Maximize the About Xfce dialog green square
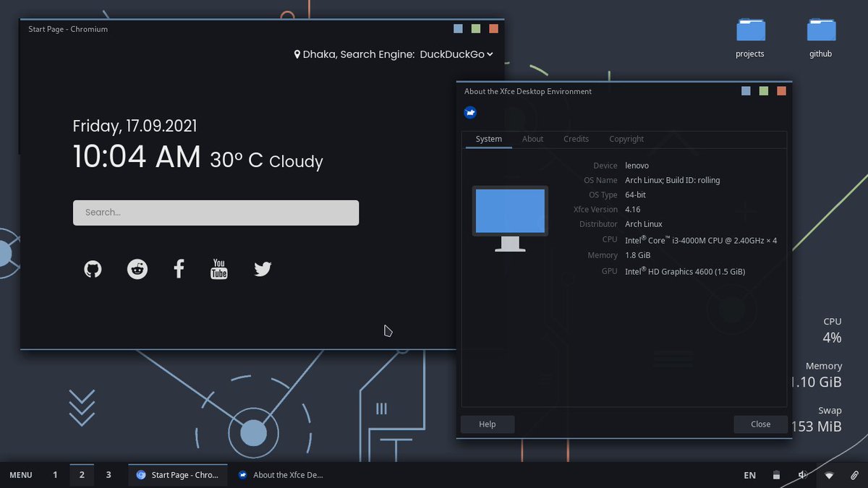 coord(764,91)
